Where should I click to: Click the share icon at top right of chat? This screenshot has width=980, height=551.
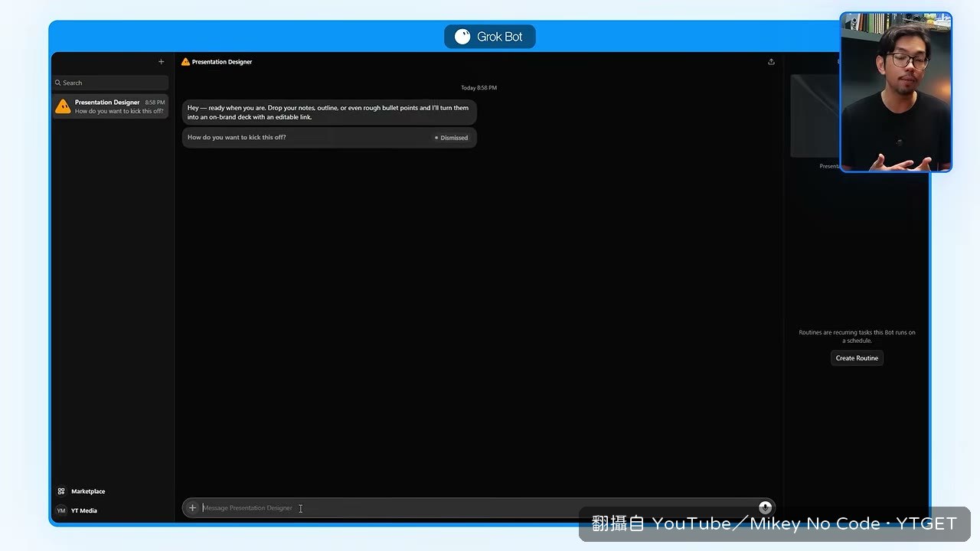[771, 62]
